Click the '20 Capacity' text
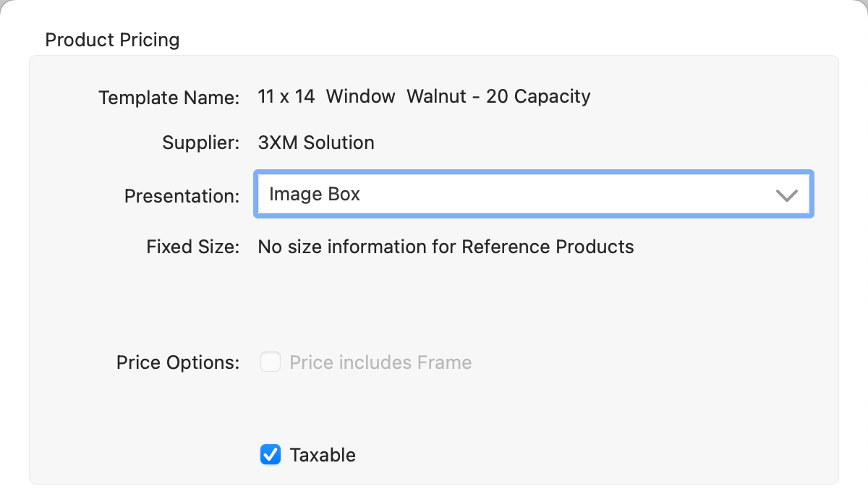The height and width of the screenshot is (502, 868). pos(538,96)
